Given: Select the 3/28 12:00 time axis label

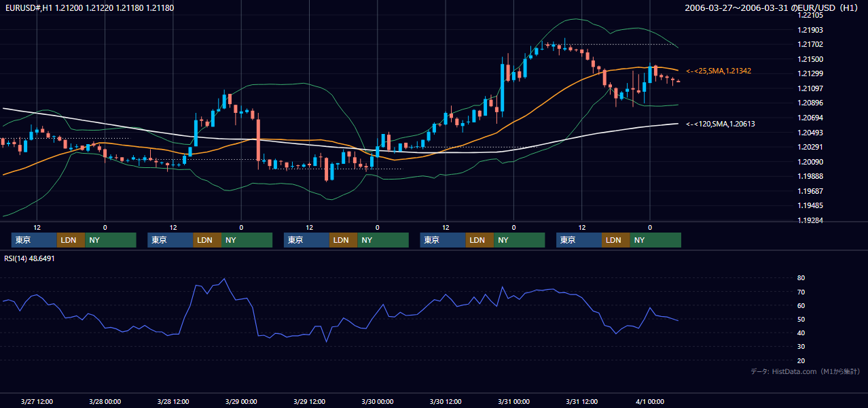Looking at the screenshot, I should point(173,401).
